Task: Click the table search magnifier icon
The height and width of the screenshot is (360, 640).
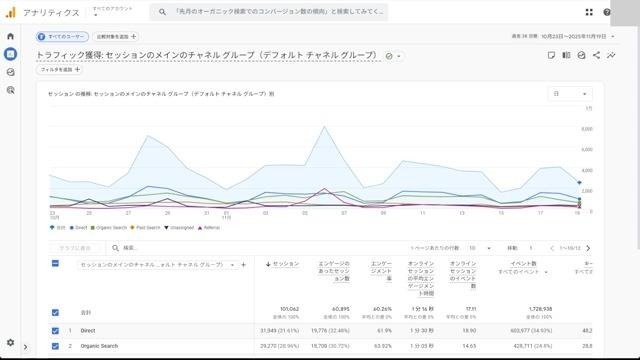Action: click(116, 248)
